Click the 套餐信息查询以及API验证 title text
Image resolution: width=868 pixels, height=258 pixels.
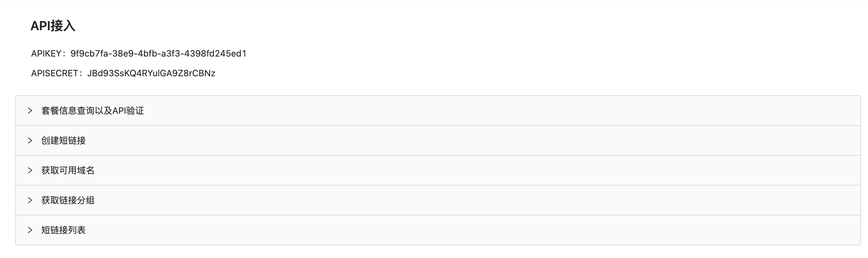pyautogui.click(x=92, y=111)
